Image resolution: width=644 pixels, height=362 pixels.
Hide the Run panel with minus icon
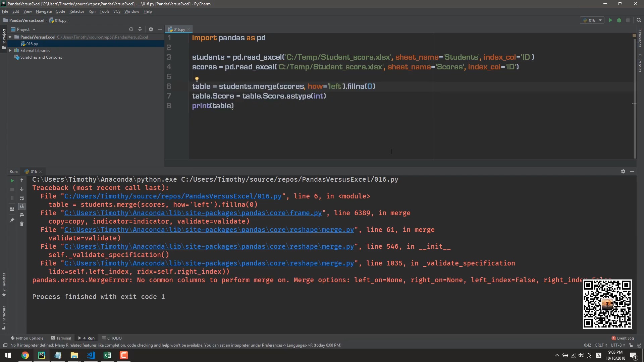[632, 171]
